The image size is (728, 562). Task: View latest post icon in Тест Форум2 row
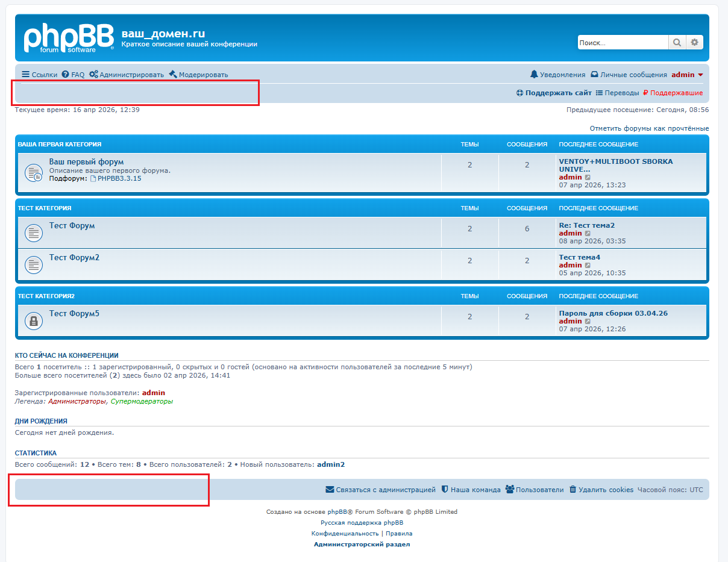point(588,265)
